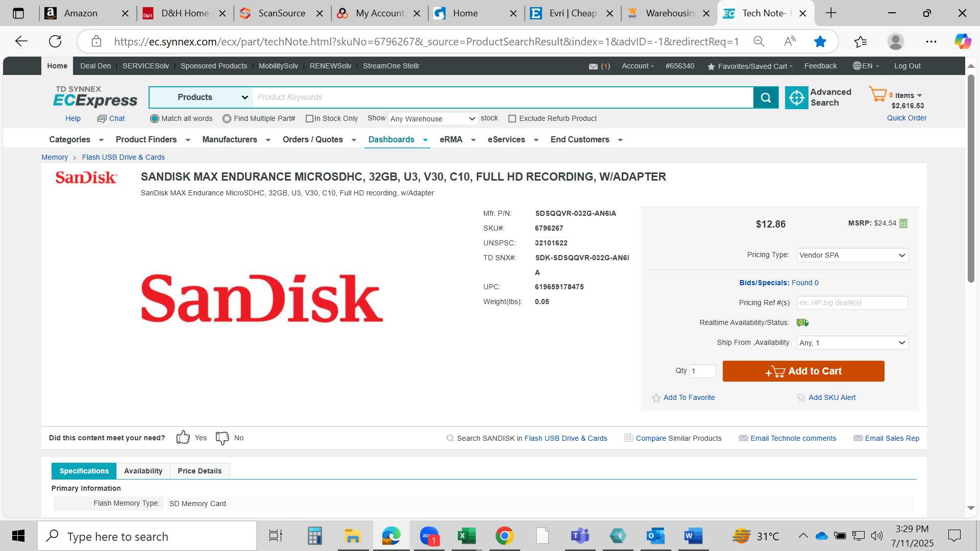
Task: Click the Log Out link
Action: (907, 66)
